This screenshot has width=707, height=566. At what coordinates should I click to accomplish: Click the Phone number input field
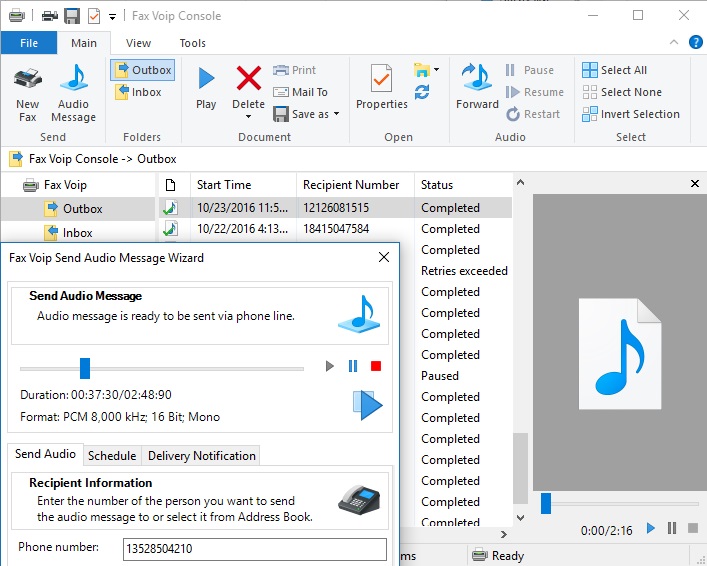[x=254, y=549]
